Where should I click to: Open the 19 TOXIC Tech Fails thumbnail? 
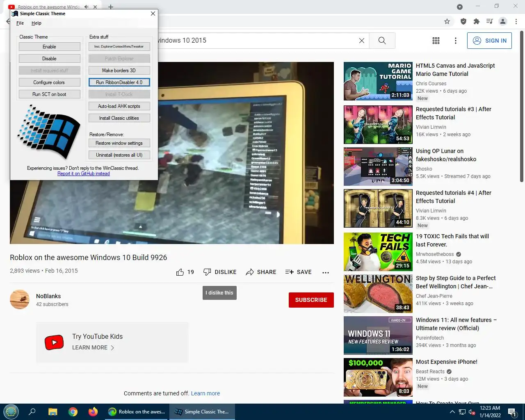(x=378, y=252)
